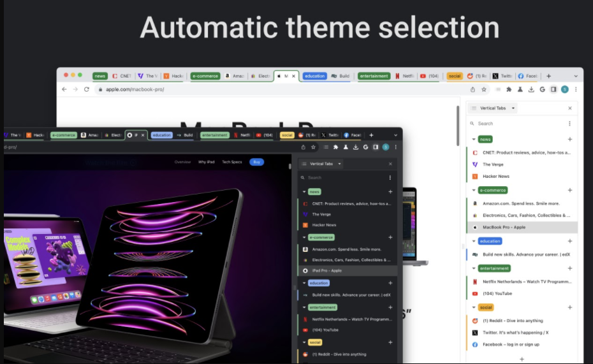Open the Amazon.com row in the light panel

click(x=522, y=203)
